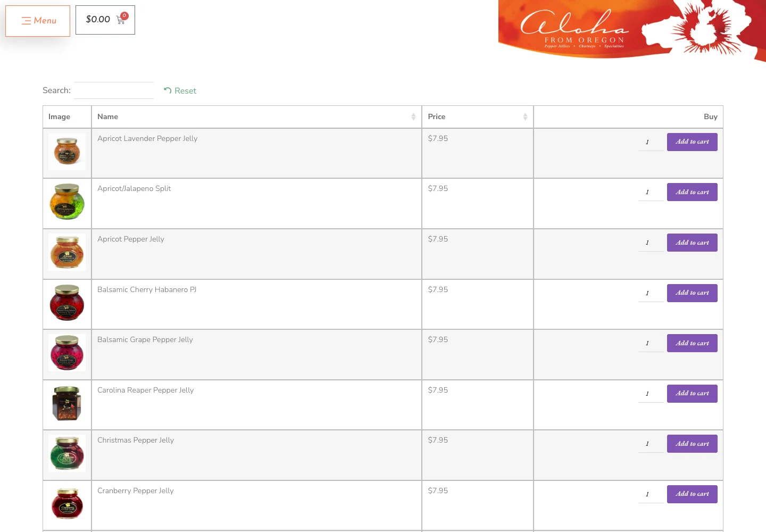The width and height of the screenshot is (766, 532).
Task: Add Carolina Reaper Pepper Jelly to cart
Action: (x=692, y=394)
